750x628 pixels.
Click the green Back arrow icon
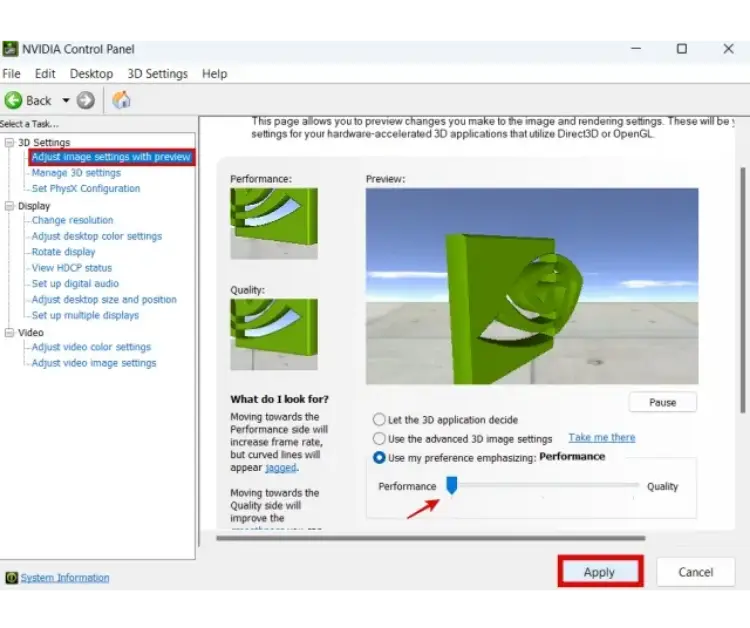tap(13, 100)
